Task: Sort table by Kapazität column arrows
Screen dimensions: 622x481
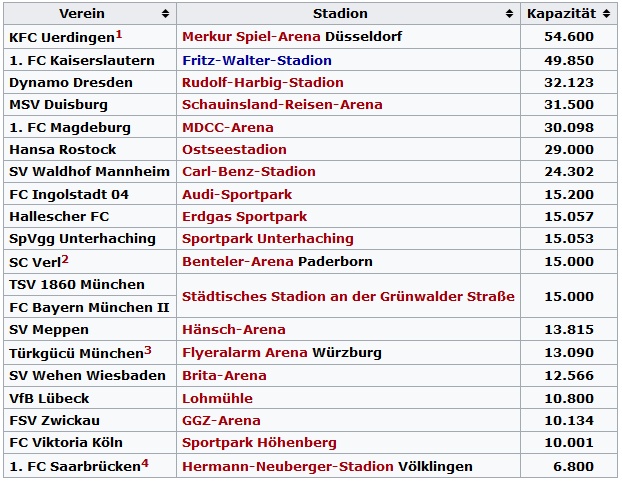Action: click(x=606, y=14)
